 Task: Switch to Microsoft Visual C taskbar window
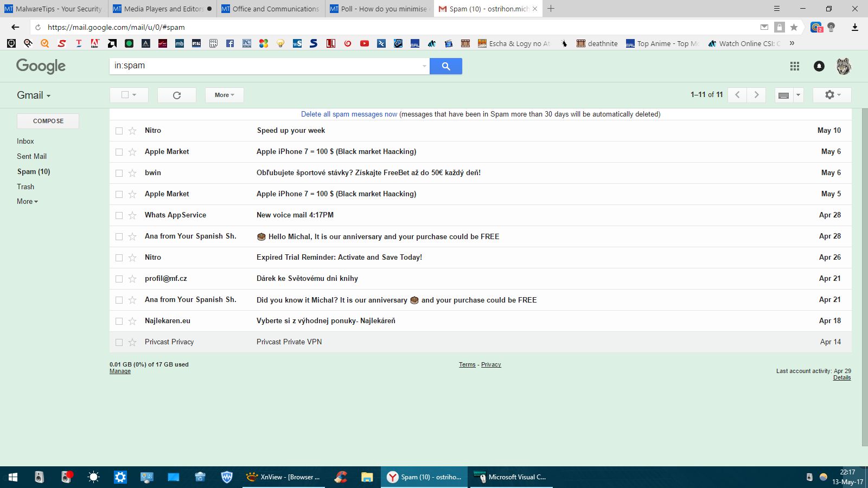coord(511,477)
